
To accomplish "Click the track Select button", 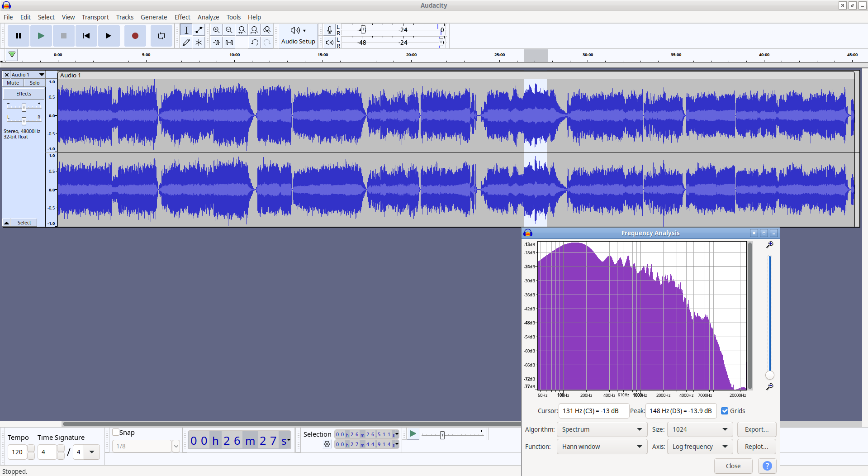I will (x=24, y=223).
